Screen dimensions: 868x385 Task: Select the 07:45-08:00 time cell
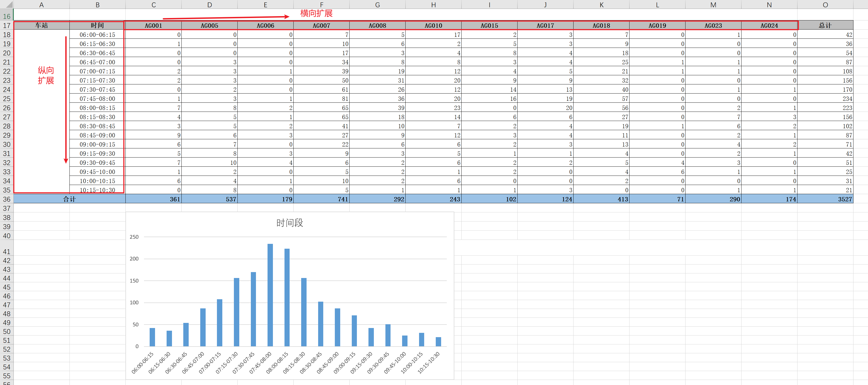click(97, 99)
